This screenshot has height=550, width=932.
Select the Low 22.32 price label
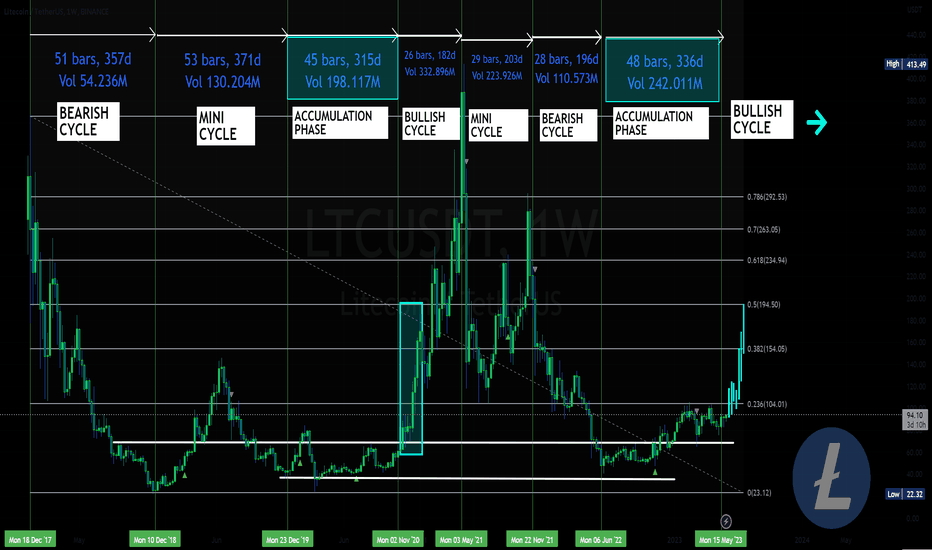coord(906,494)
